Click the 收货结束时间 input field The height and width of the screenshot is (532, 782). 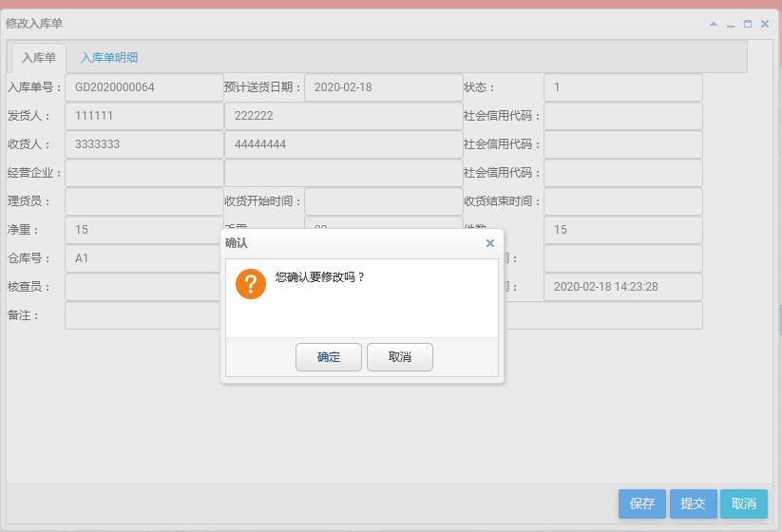pyautogui.click(x=623, y=201)
